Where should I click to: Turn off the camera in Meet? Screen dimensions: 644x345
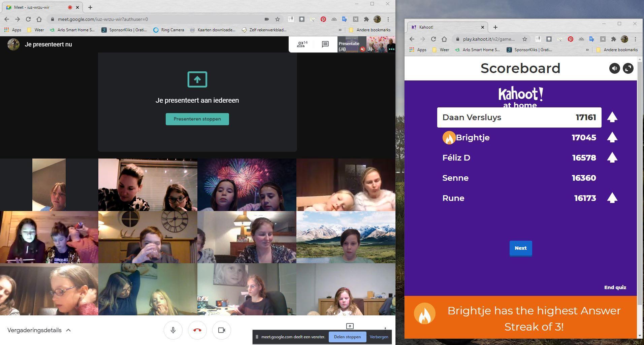[222, 330]
